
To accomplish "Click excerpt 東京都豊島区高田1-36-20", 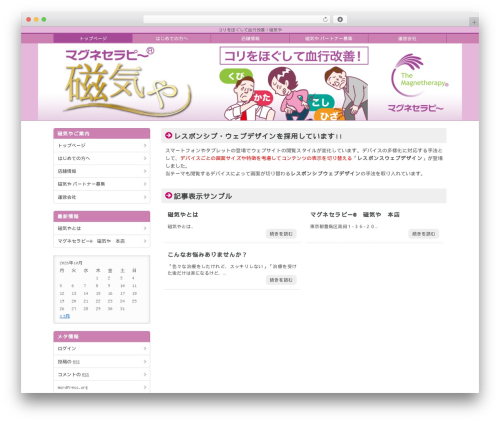I will point(343,227).
